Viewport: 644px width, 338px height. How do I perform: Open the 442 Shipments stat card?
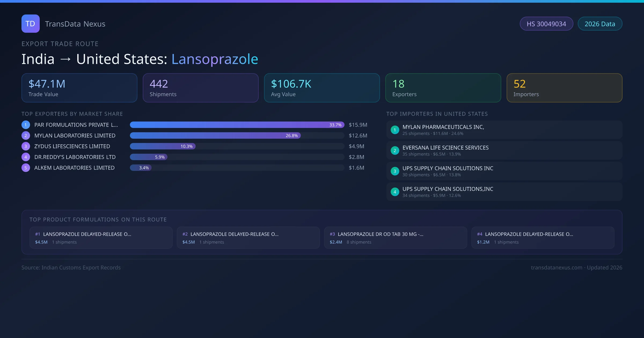tap(200, 88)
